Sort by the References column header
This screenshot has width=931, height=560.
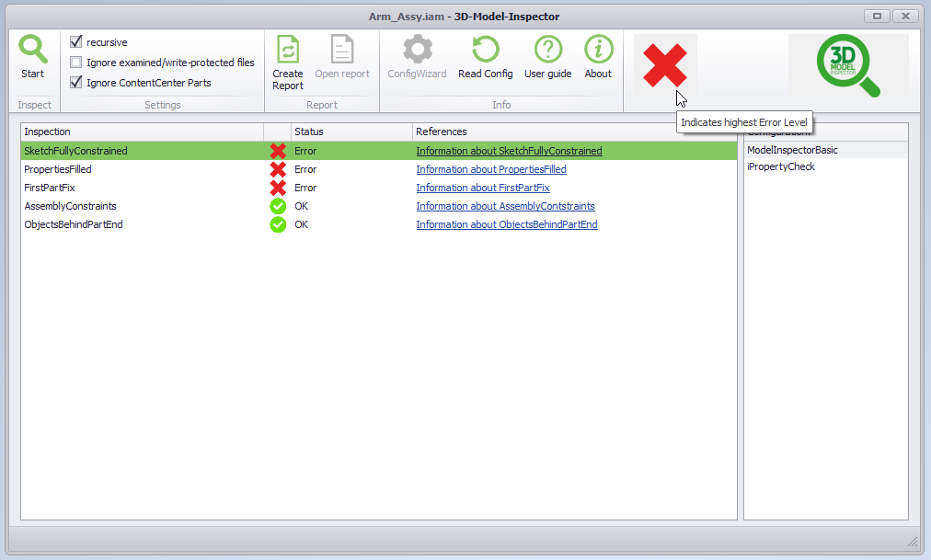pyautogui.click(x=575, y=131)
